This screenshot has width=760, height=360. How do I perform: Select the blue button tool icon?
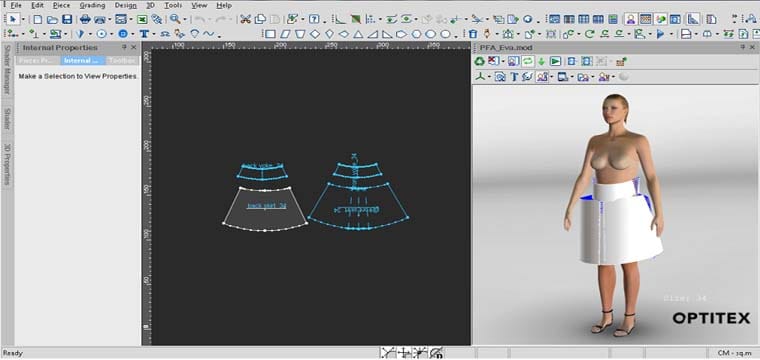click(123, 34)
